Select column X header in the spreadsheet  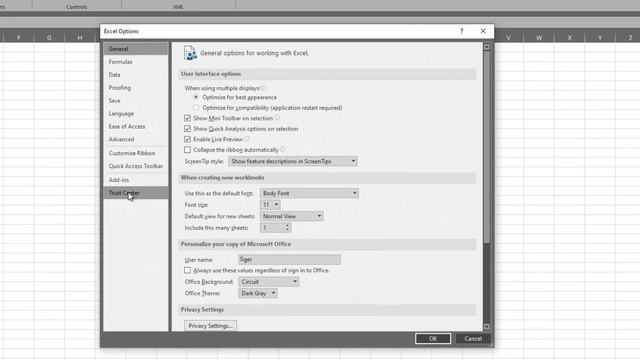[569, 38]
